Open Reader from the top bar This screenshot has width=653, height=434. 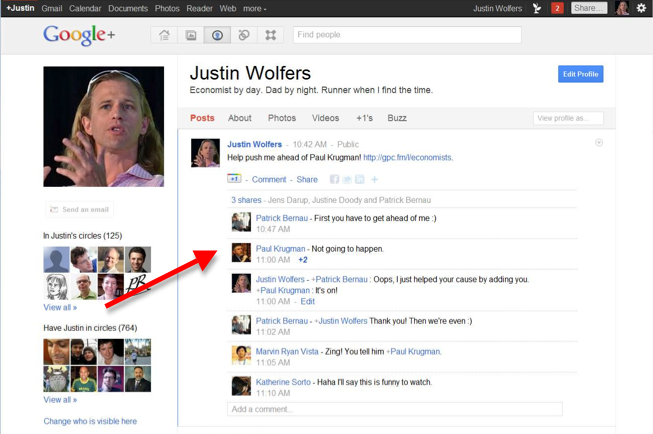199,8
